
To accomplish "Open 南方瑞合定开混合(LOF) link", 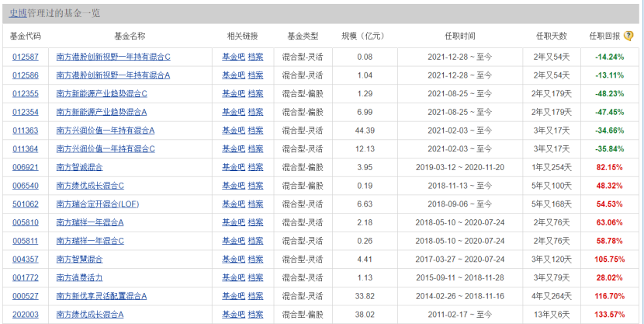I will pos(98,204).
